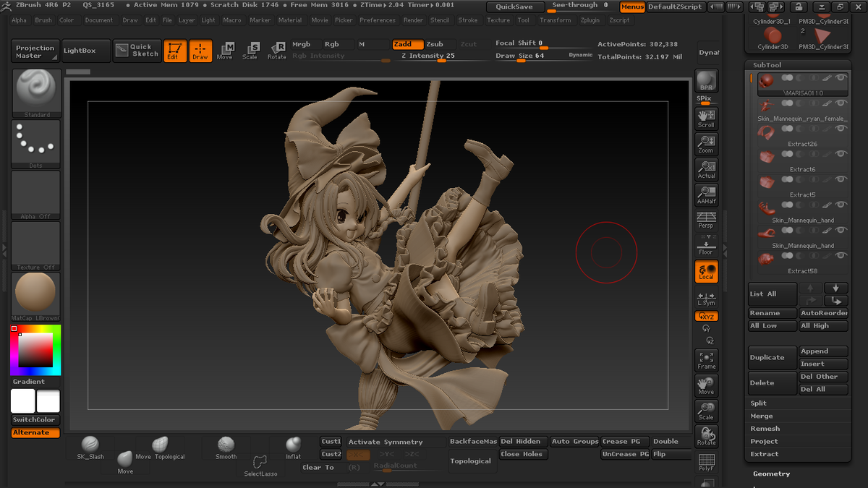Screen dimensions: 868x488
Task: Click the BPR render button
Action: pos(706,81)
